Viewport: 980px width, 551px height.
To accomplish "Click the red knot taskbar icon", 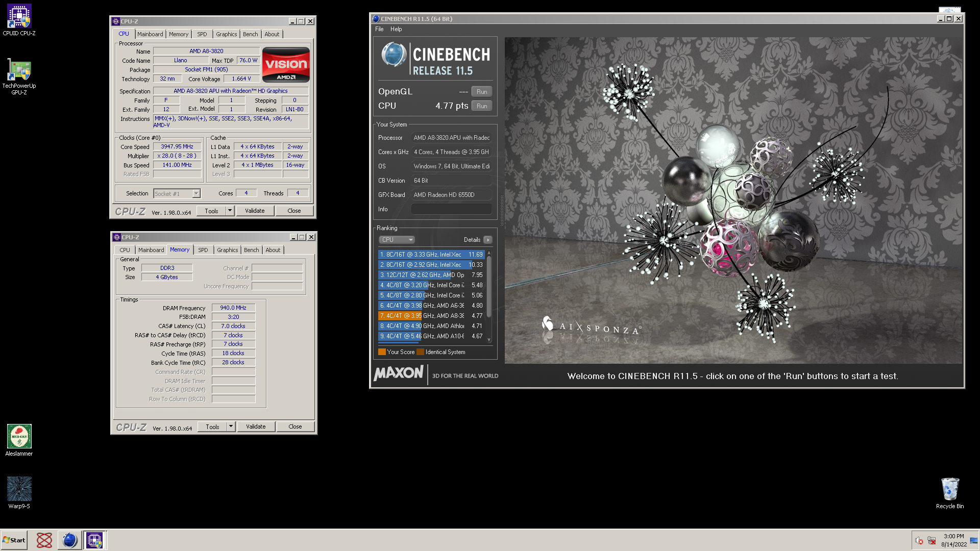I will click(x=44, y=540).
